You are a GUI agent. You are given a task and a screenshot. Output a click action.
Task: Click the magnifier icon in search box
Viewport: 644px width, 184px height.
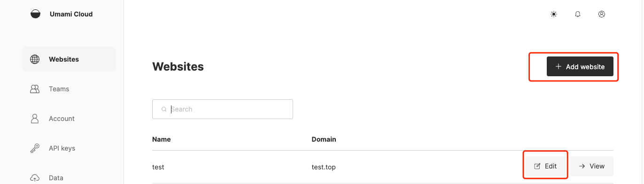(164, 109)
